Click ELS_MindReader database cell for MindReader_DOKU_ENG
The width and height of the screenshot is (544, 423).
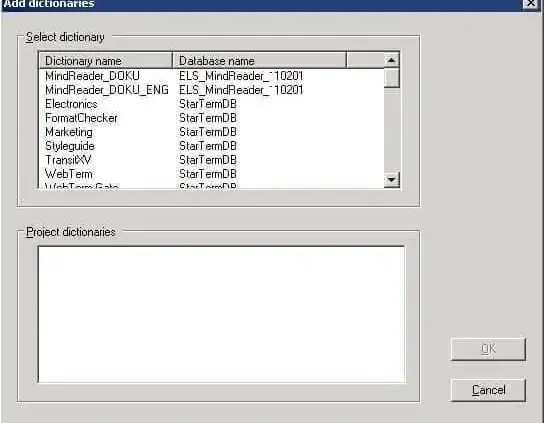(241, 90)
